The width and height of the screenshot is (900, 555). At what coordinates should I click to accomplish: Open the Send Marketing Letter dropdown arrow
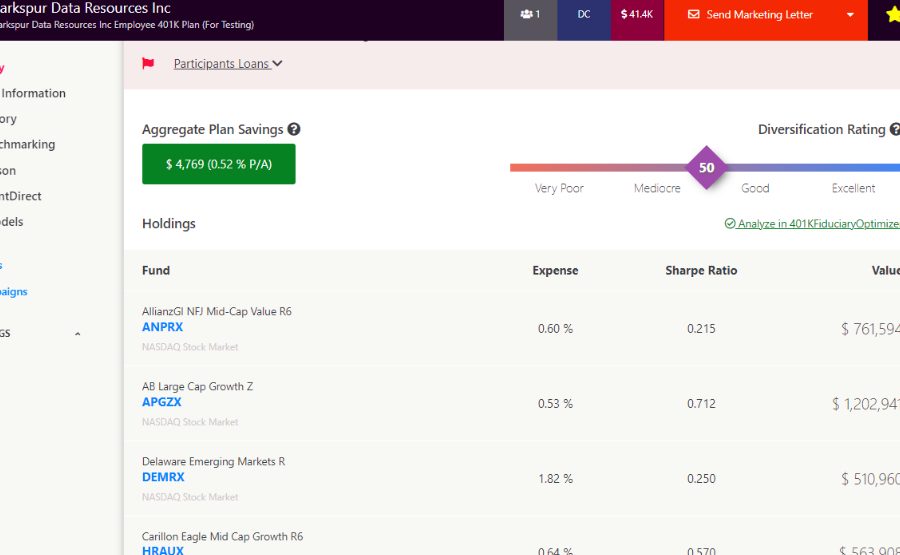[x=850, y=15]
